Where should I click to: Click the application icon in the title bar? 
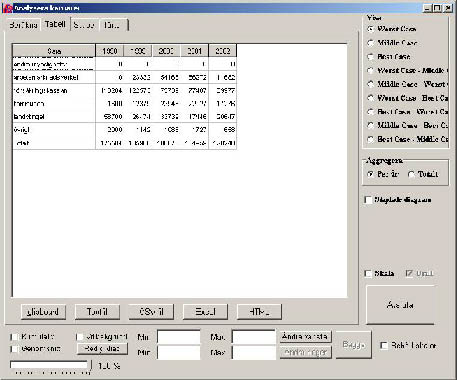(7, 8)
